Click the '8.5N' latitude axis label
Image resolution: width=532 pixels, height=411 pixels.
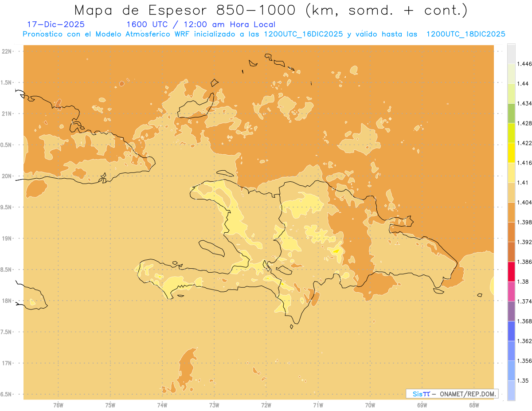point(6,270)
